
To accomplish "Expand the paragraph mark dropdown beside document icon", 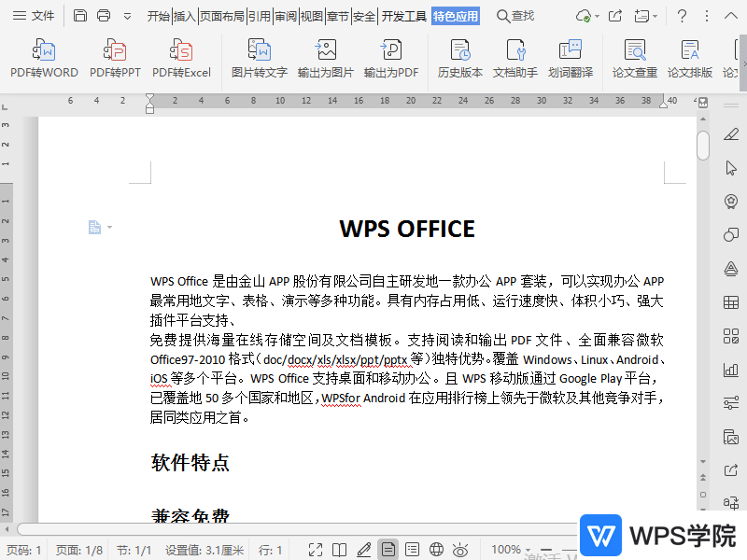I will 110,226.
